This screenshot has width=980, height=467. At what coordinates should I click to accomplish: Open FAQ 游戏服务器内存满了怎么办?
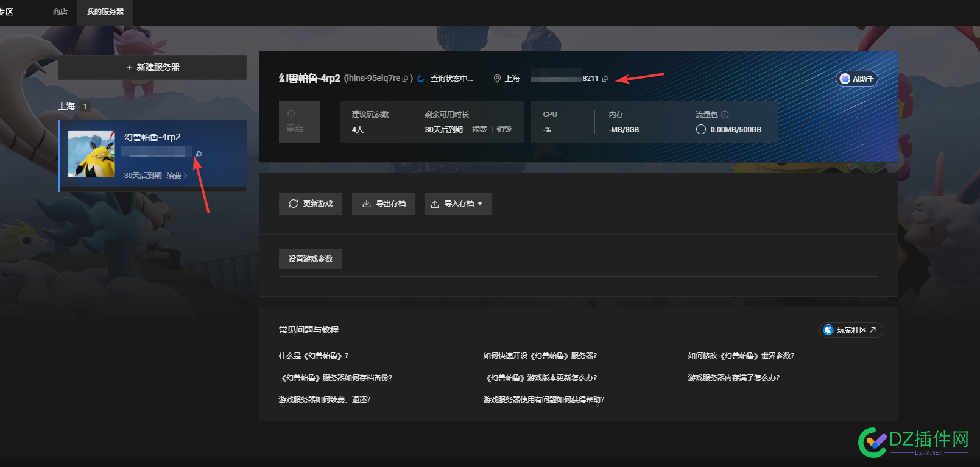(x=734, y=378)
